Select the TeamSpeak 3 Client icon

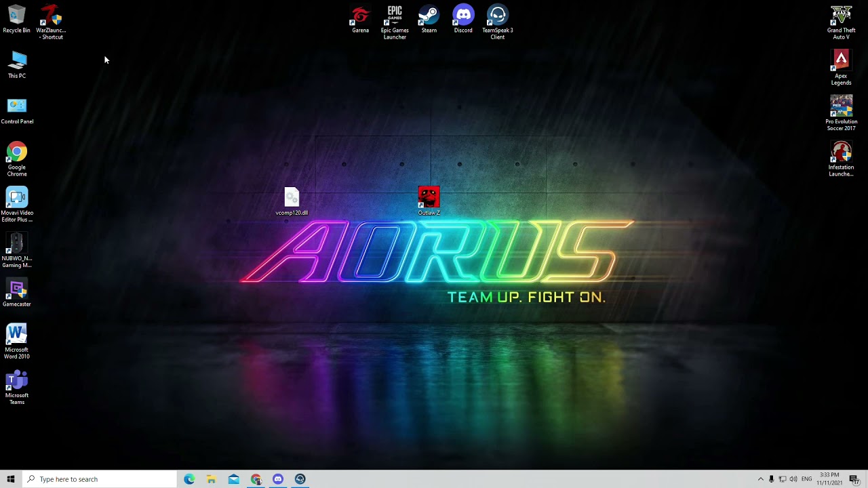tap(497, 22)
